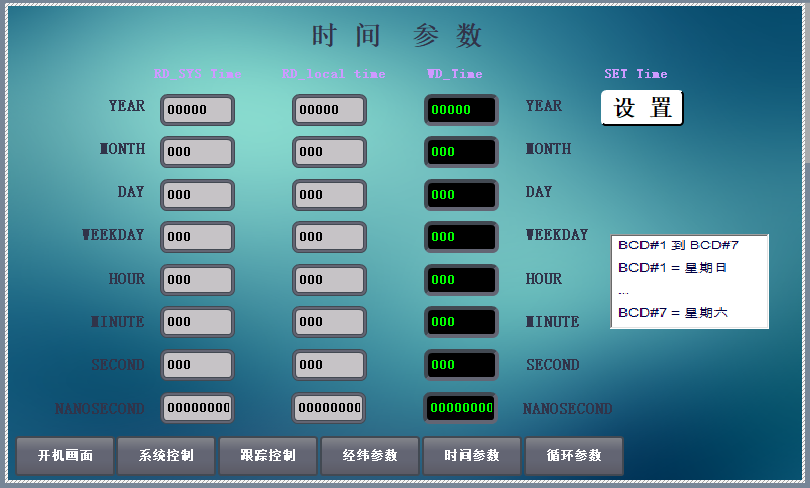Click the WD_Time YEAR input field

(461, 110)
